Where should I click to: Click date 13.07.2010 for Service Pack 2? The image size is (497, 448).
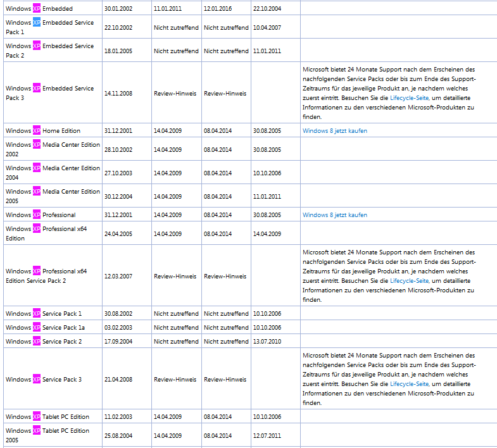click(x=267, y=342)
